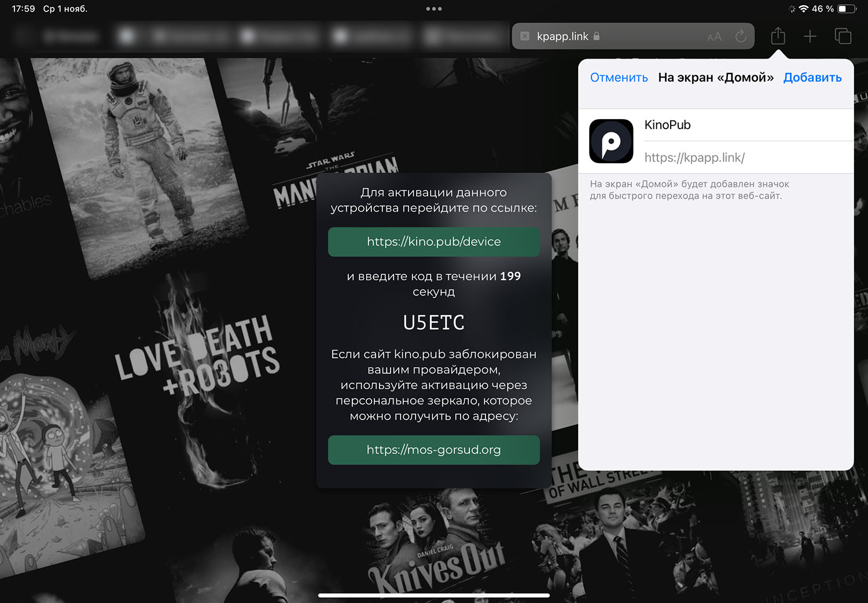Select the https://kpapp.link/ URL text
The width and height of the screenshot is (868, 603).
point(694,157)
